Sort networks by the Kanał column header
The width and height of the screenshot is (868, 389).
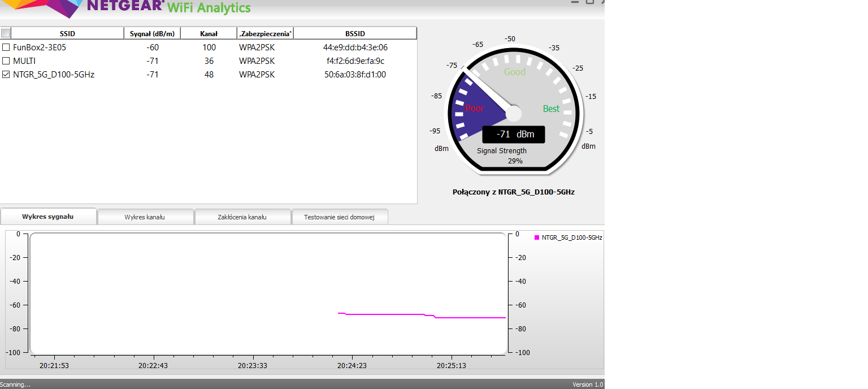[x=209, y=33]
